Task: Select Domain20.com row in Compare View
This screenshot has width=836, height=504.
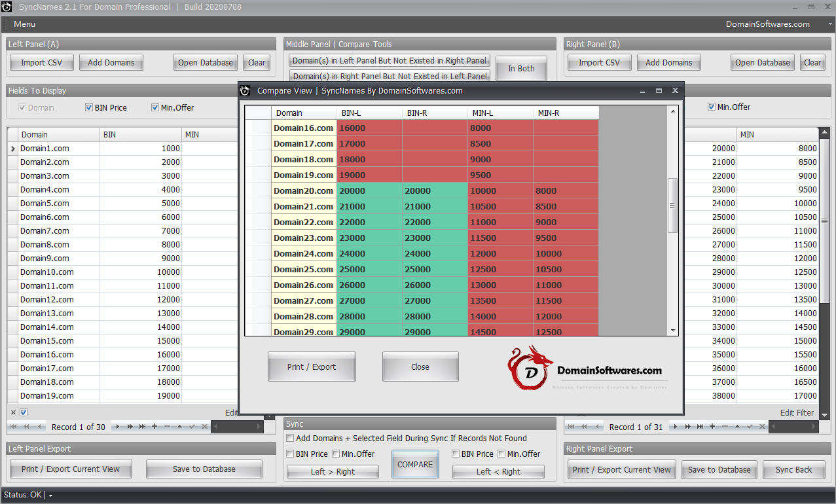Action: (x=422, y=191)
